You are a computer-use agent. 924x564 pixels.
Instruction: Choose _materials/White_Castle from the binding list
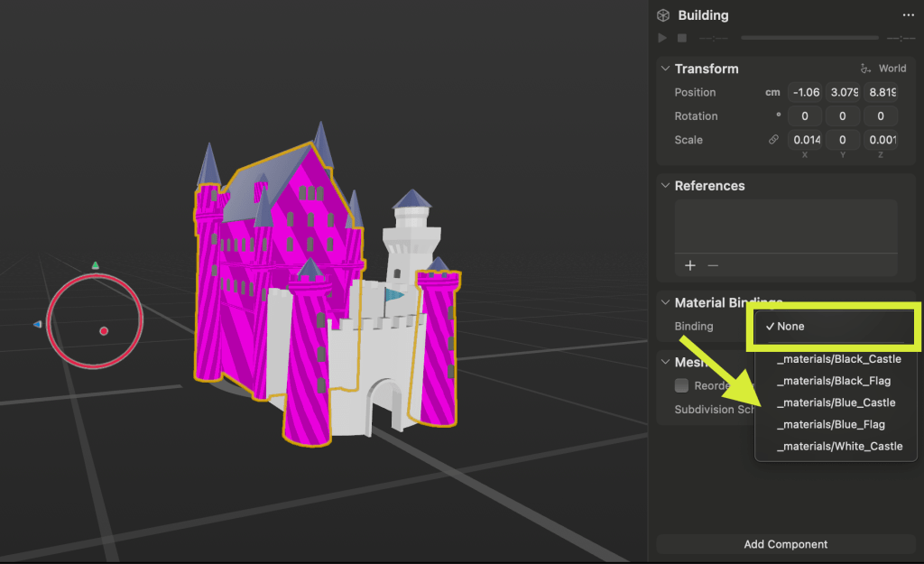point(838,446)
